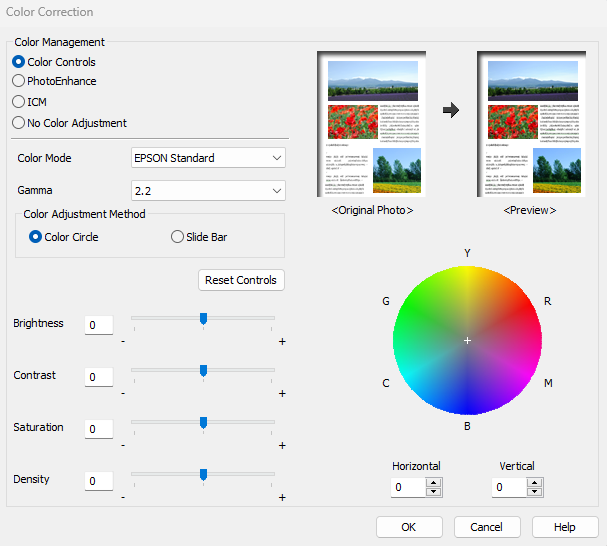The image size is (607, 546).
Task: Click the center of the color circle
Action: (x=467, y=341)
